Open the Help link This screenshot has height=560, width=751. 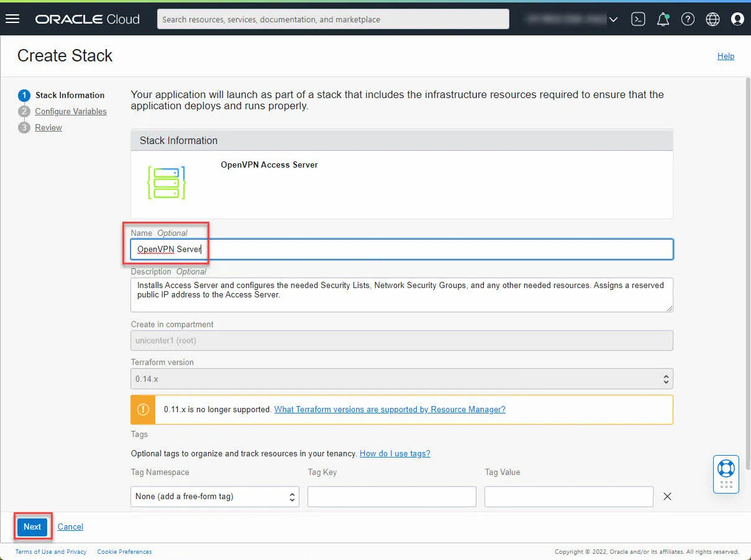click(x=726, y=56)
